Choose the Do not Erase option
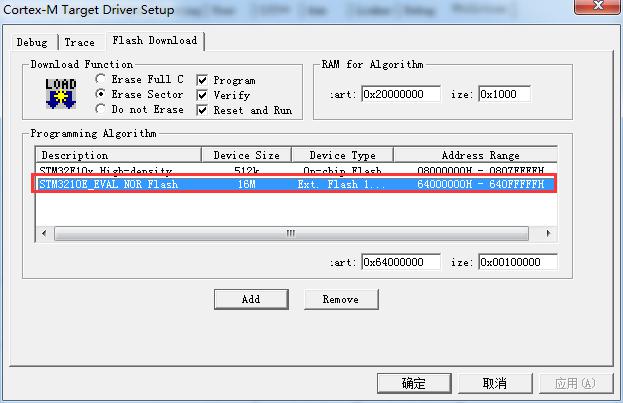This screenshot has width=623, height=403. click(x=101, y=109)
